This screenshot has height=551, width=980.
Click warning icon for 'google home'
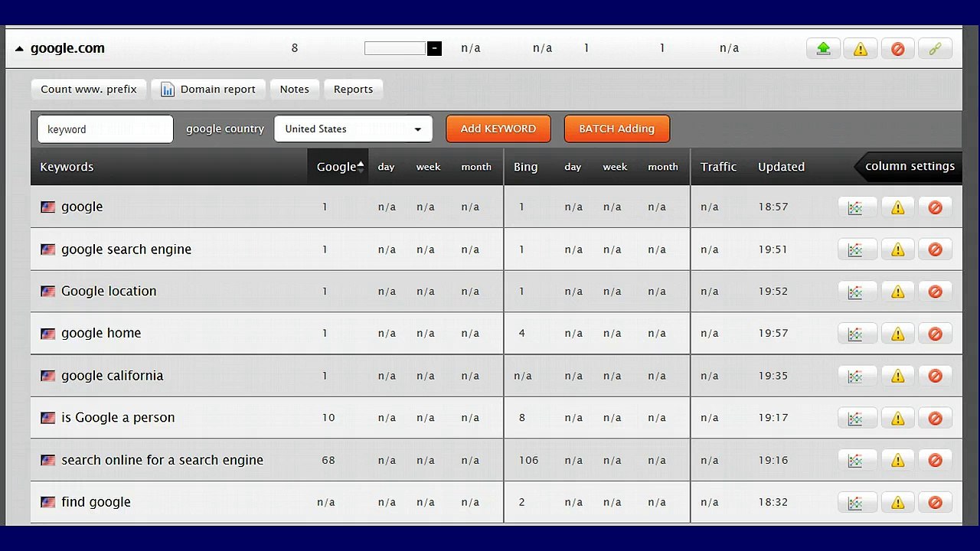point(897,334)
